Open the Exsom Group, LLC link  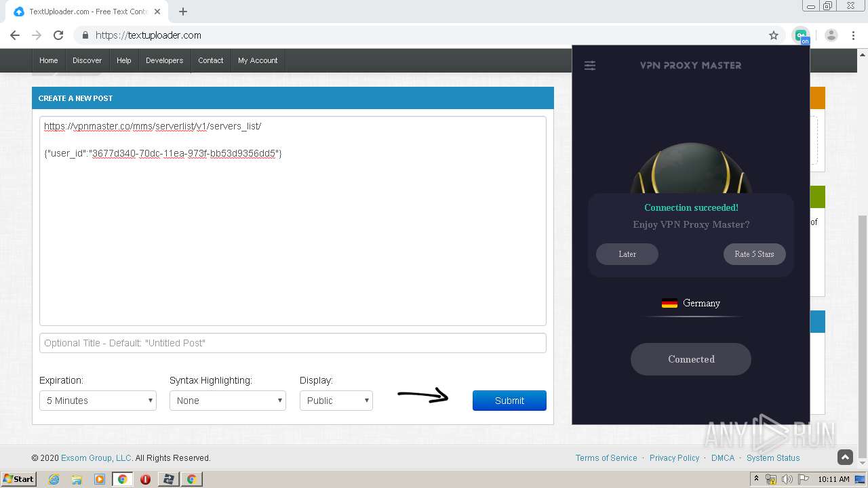pos(97,458)
